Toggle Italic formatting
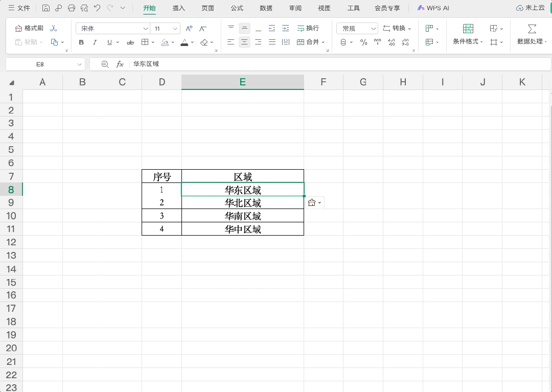 [95, 42]
